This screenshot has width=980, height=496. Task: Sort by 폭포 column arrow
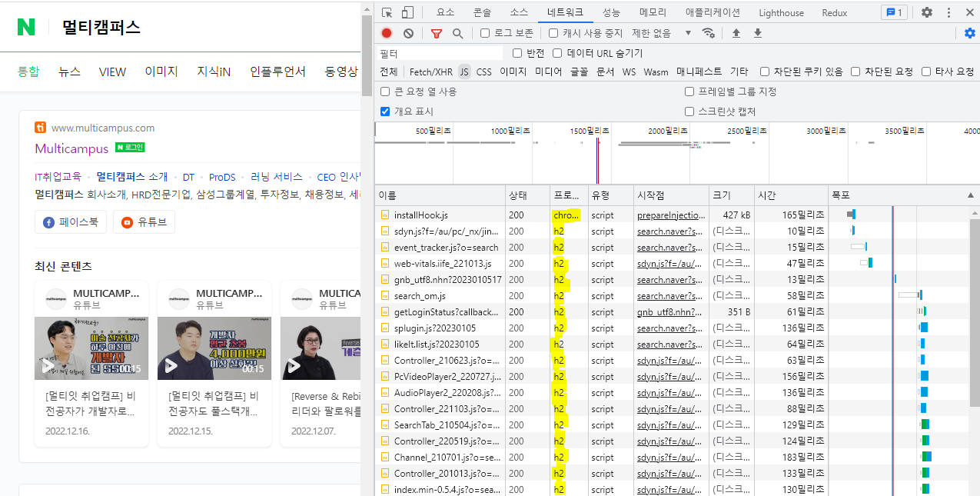click(x=970, y=195)
